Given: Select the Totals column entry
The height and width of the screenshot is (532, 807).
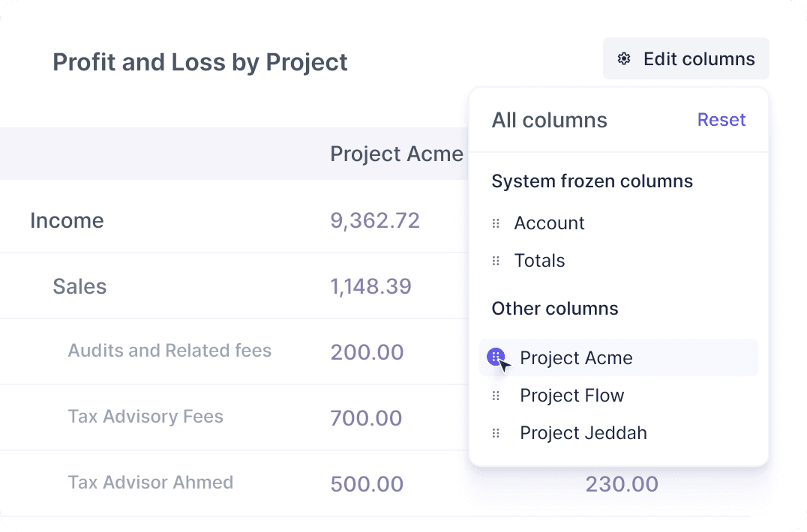Looking at the screenshot, I should point(539,261).
